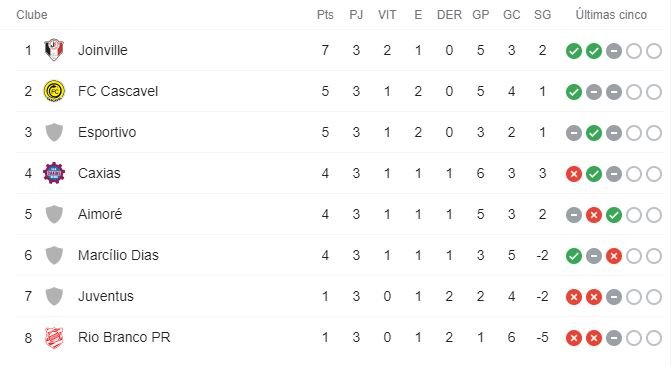Screen dimensions: 671x366
Task: Click the Últimas cinco column header
Action: tap(611, 15)
